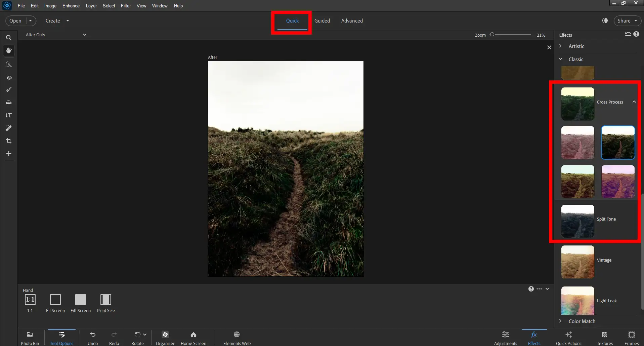Image resolution: width=644 pixels, height=346 pixels.
Task: Click the 21% zoom value field
Action: (x=541, y=35)
